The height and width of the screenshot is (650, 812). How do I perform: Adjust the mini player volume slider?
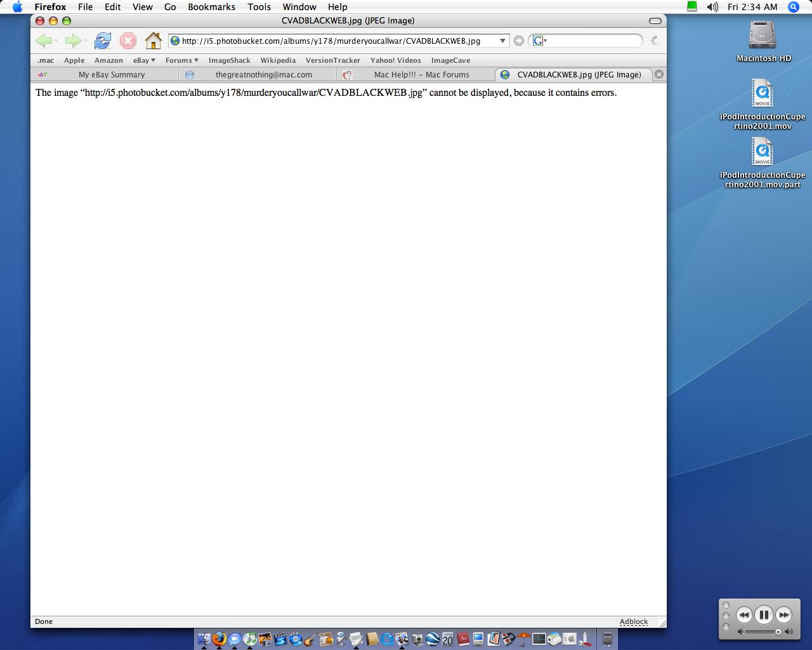(764, 632)
